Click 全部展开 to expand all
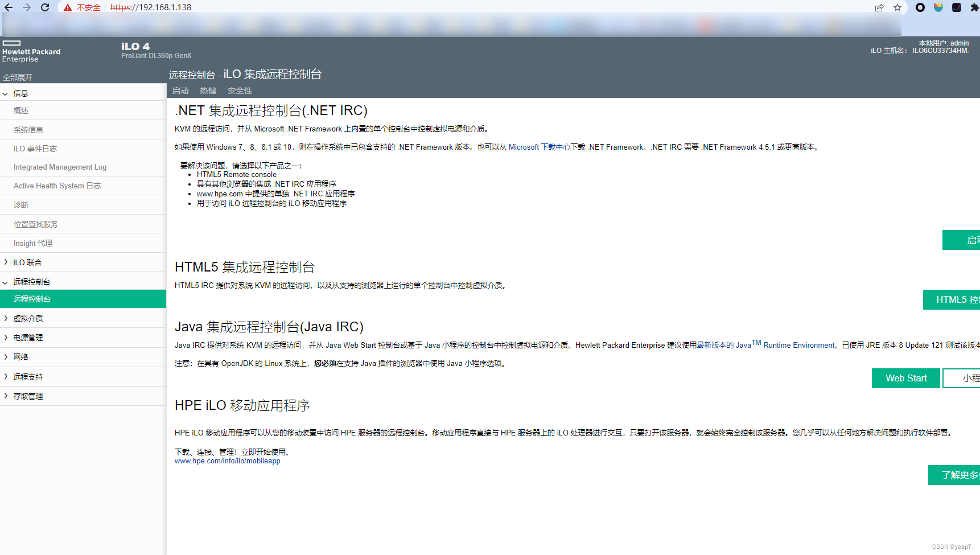This screenshot has height=555, width=980. click(18, 77)
